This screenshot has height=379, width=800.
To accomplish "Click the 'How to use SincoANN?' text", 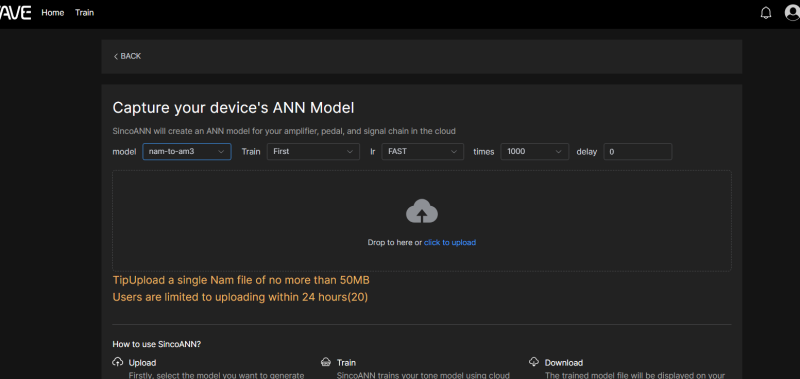I will click(x=157, y=344).
